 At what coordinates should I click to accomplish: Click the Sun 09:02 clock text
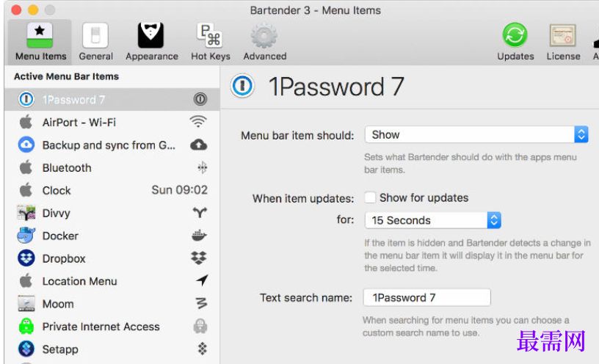tap(179, 190)
